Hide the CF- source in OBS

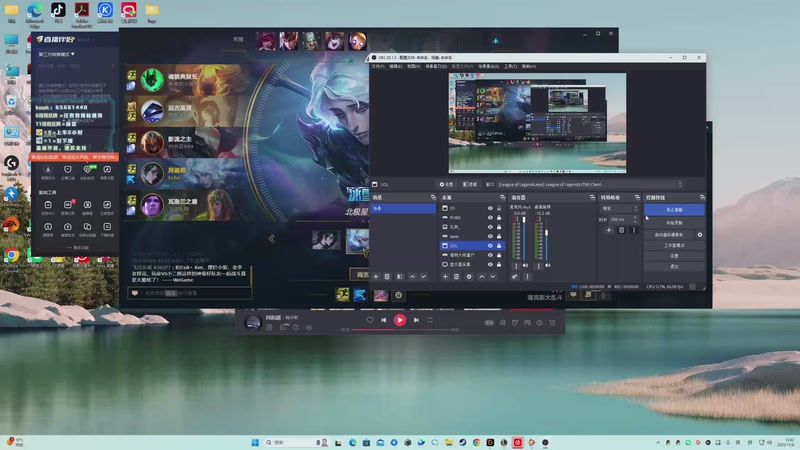[490, 208]
